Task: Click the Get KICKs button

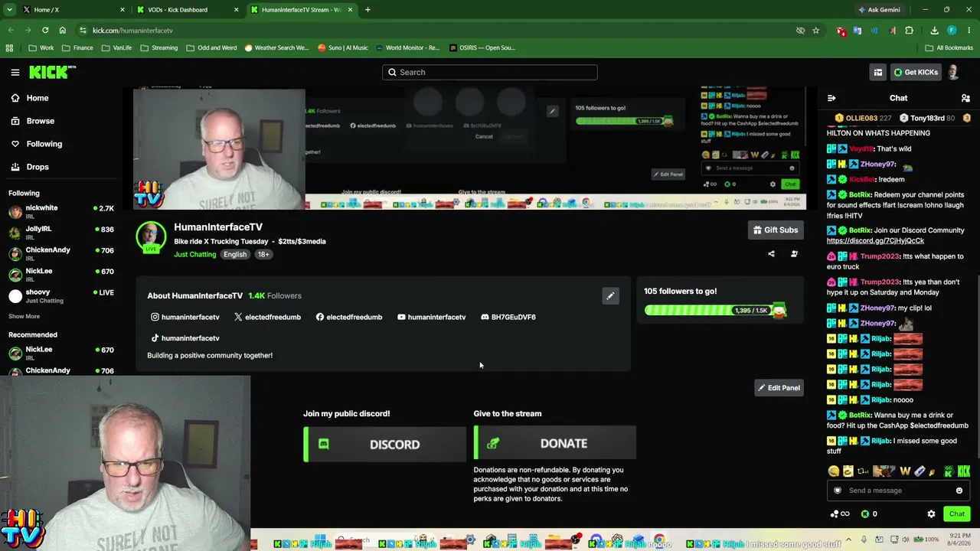Action: pyautogui.click(x=916, y=73)
